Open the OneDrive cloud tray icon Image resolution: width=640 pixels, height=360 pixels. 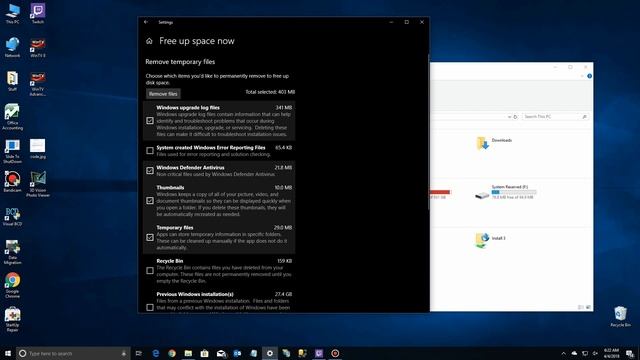pos(574,353)
